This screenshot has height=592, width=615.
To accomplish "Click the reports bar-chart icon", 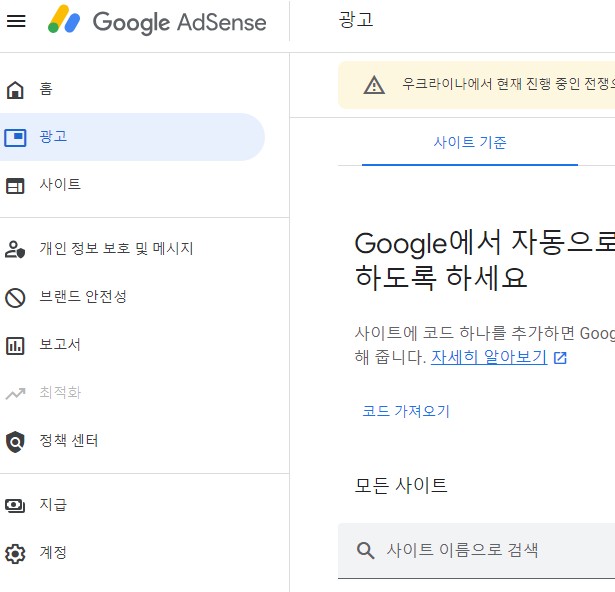I will pyautogui.click(x=15, y=346).
